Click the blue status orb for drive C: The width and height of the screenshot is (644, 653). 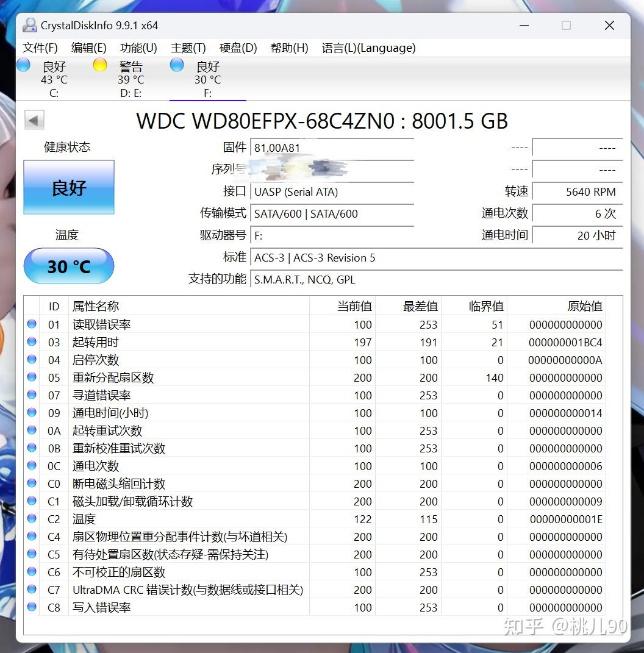pos(23,65)
